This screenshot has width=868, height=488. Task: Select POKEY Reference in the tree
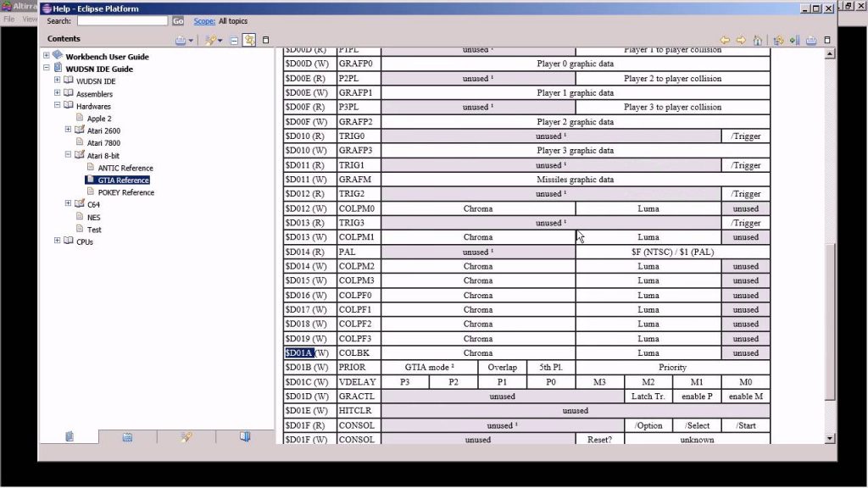(125, 192)
